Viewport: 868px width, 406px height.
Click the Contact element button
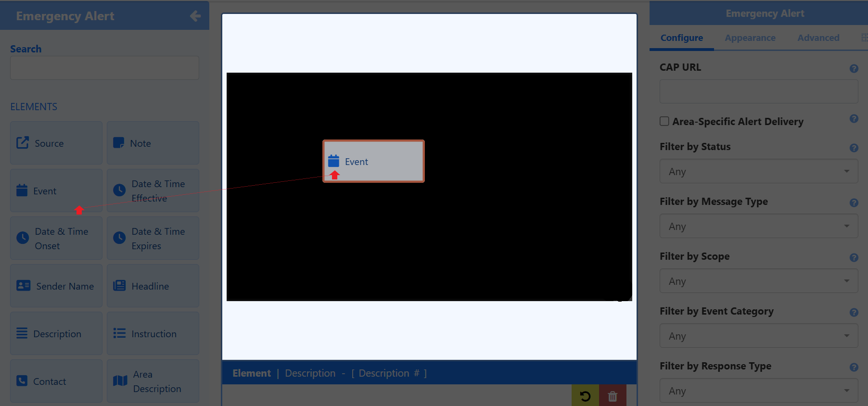click(x=56, y=381)
